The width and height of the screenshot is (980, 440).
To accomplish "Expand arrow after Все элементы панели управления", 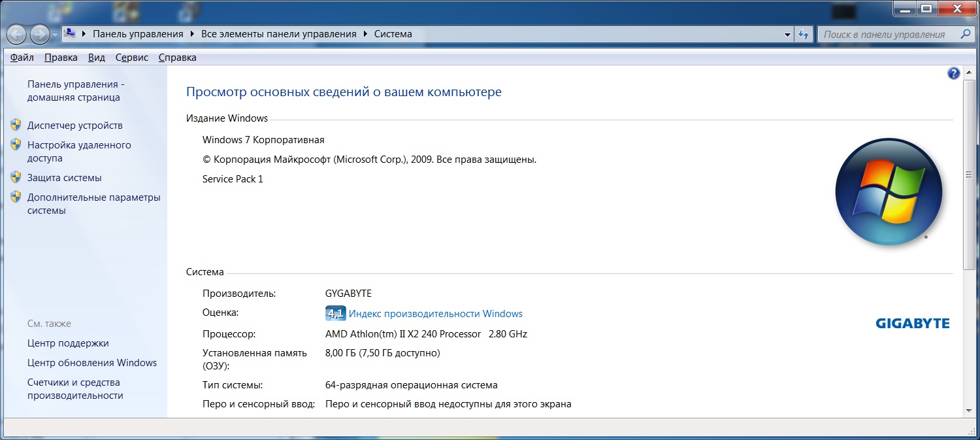I will point(365,34).
